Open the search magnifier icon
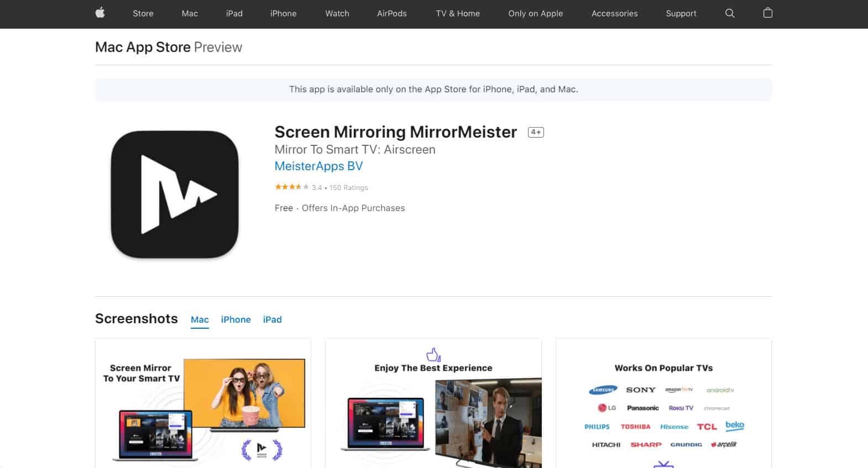The width and height of the screenshot is (868, 468). tap(730, 13)
